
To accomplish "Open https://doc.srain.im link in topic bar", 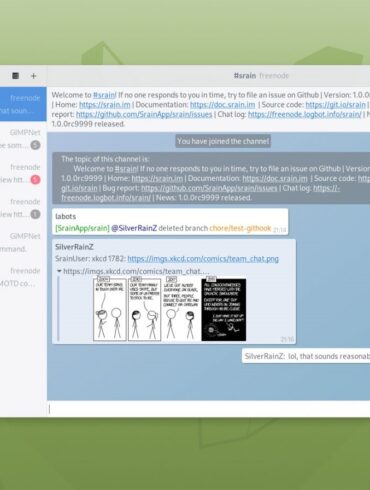I will coord(223,105).
